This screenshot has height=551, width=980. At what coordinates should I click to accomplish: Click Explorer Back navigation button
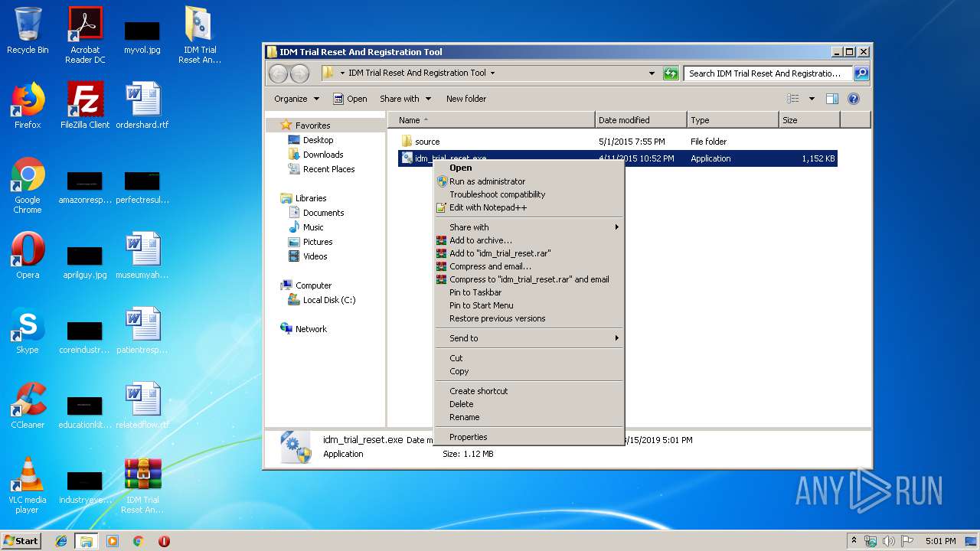click(x=278, y=73)
